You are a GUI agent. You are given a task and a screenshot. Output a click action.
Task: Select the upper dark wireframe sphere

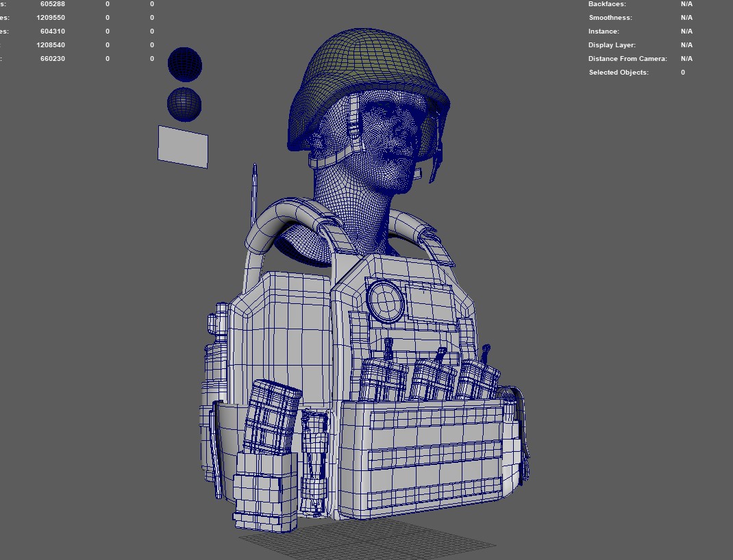(184, 64)
